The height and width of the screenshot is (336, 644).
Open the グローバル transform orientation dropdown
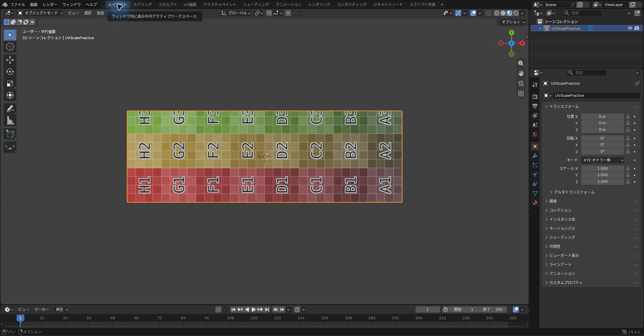tap(236, 13)
